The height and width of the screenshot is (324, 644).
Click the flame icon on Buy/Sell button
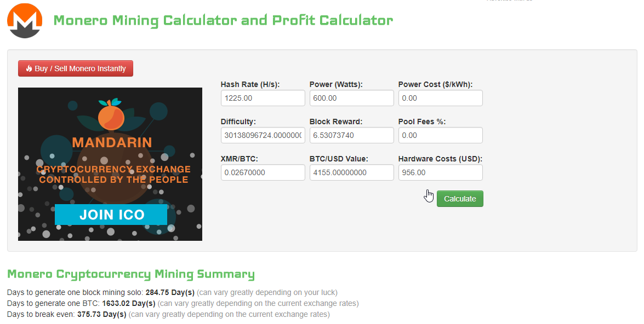tap(29, 69)
